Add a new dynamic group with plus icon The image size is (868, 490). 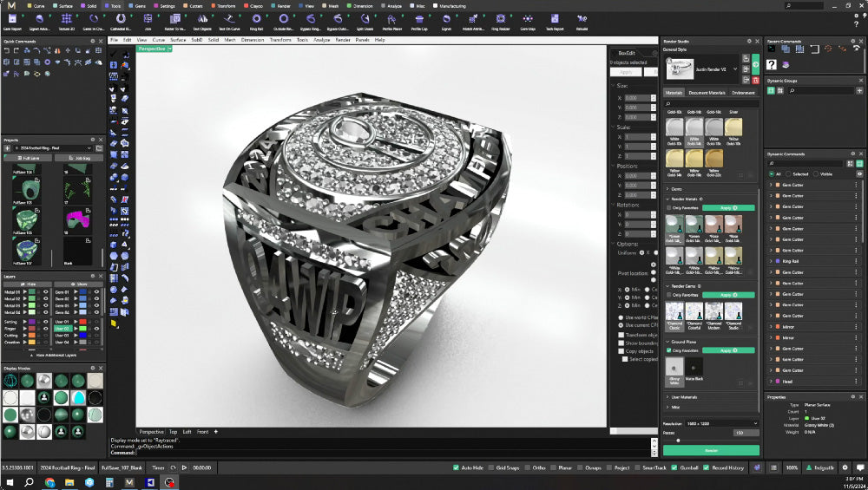859,90
